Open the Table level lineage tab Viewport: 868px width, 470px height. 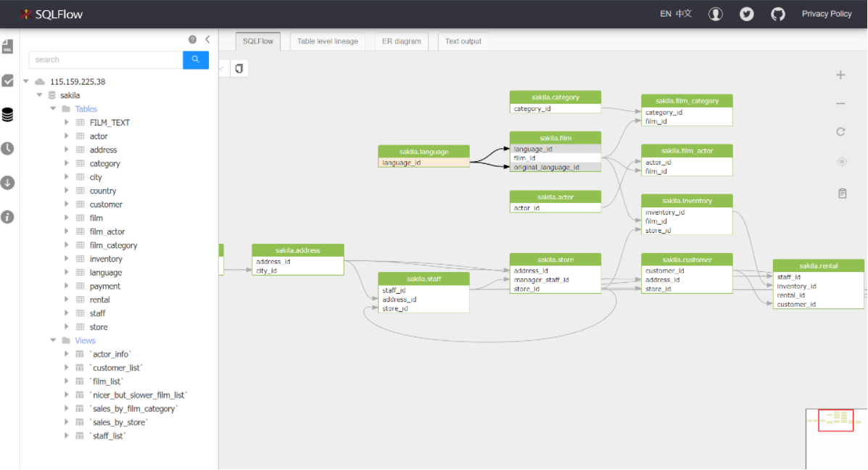[x=328, y=41]
